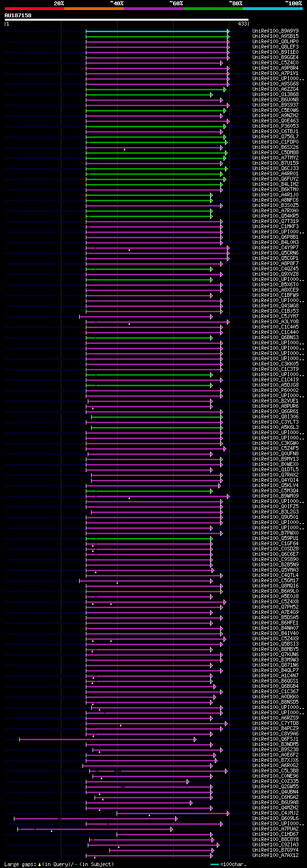This screenshot has width=307, height=868.
Task: Select hit UniRef100_C4Y9P7
Action: click(x=275, y=248)
